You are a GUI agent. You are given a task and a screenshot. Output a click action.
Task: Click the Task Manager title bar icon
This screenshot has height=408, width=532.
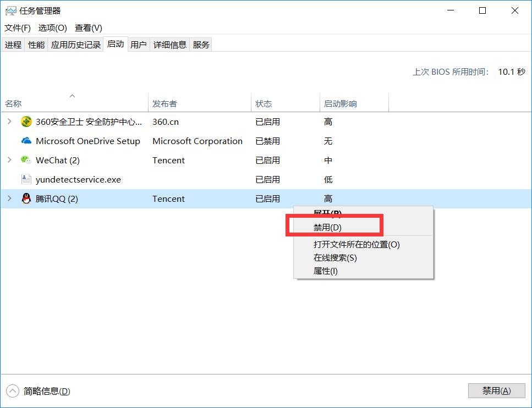(x=10, y=10)
